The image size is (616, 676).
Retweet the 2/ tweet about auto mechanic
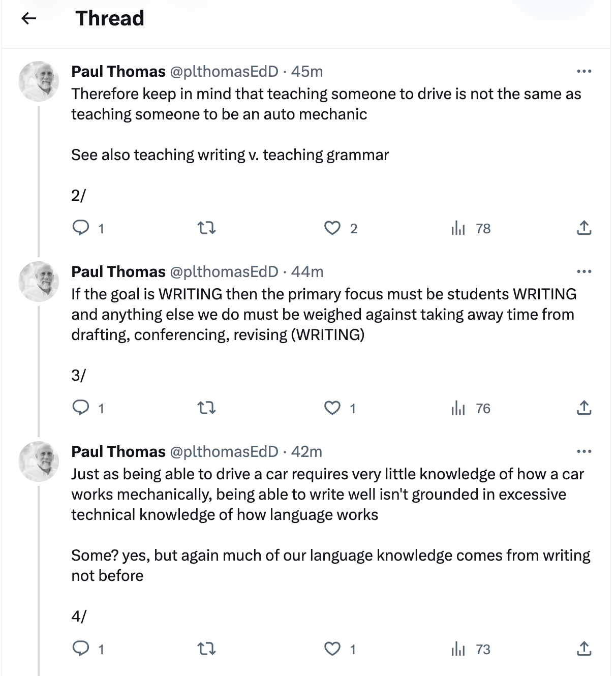pyautogui.click(x=206, y=228)
